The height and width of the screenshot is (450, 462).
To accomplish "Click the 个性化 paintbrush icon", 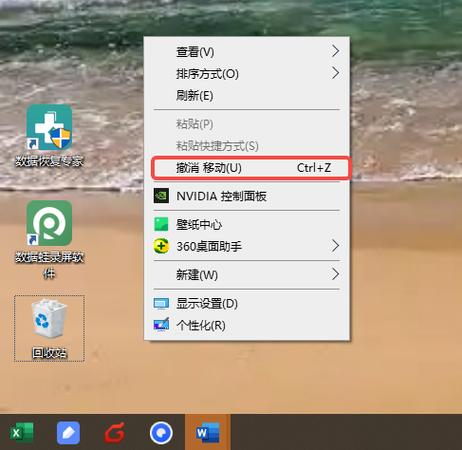I will [x=161, y=325].
